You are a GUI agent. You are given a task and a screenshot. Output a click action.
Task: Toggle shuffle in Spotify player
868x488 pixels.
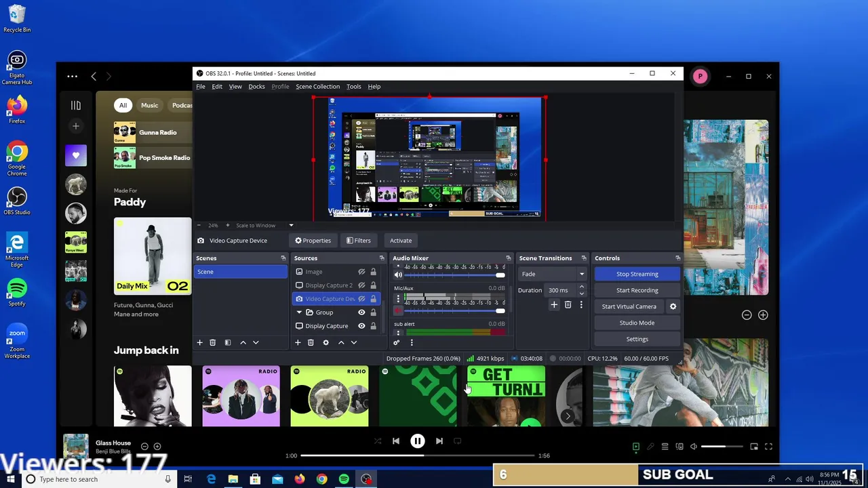378,441
